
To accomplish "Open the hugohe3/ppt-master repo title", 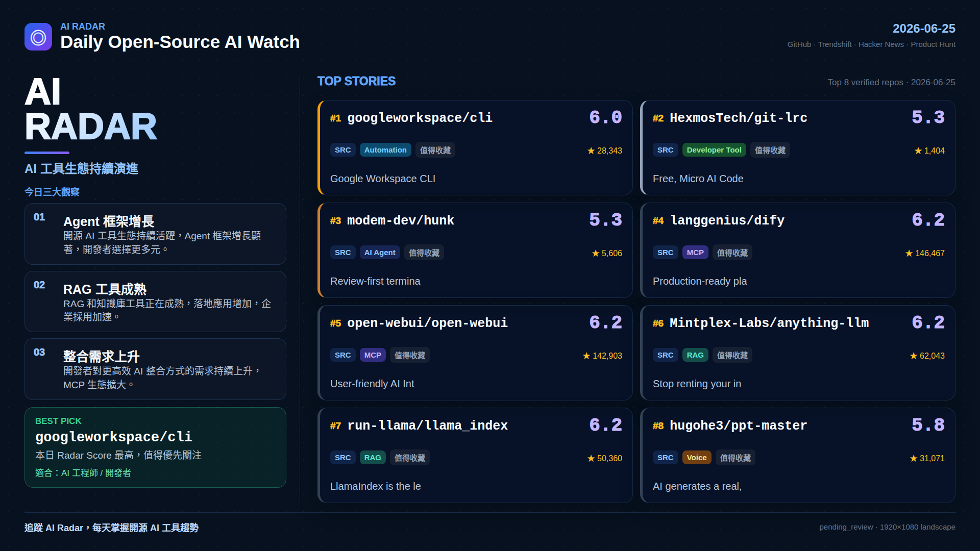I will [x=738, y=425].
